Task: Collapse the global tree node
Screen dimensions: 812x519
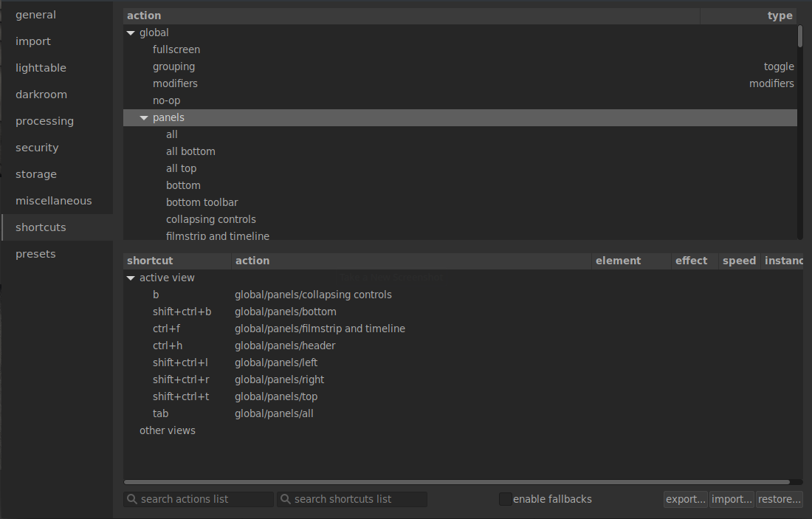Action: [131, 33]
